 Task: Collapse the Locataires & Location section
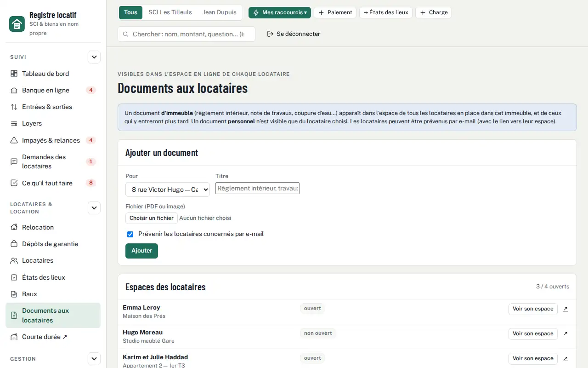click(94, 208)
